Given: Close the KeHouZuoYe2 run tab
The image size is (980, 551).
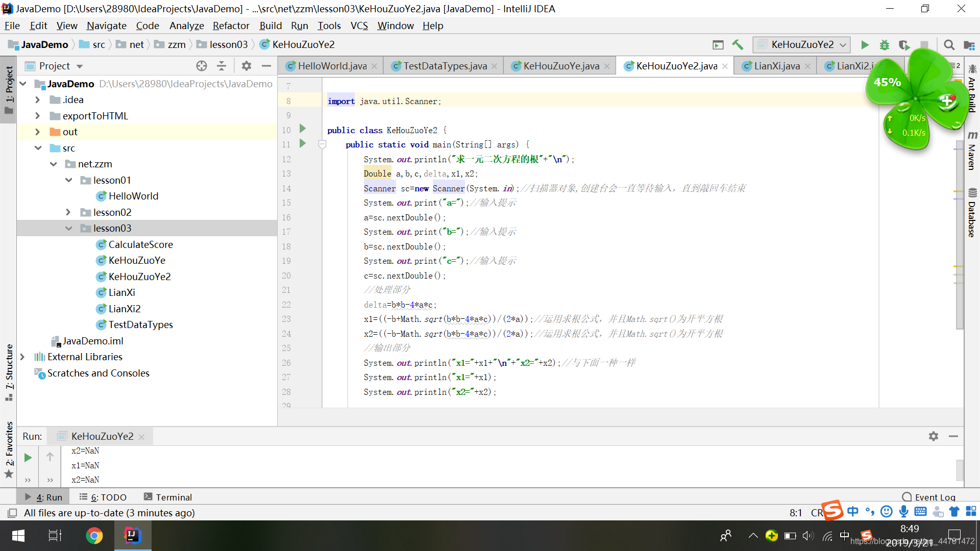Looking at the screenshot, I should click(141, 437).
